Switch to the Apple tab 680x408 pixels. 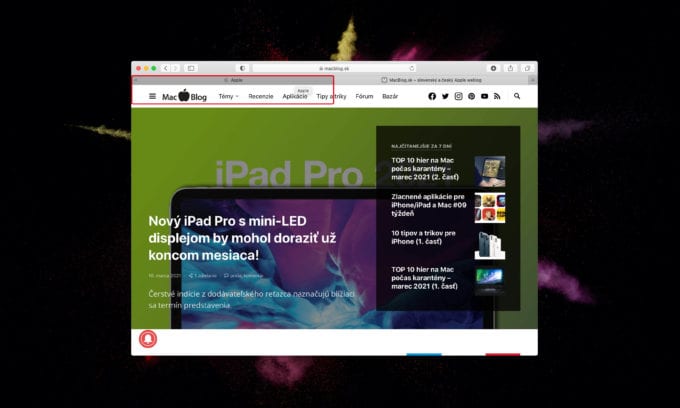click(x=233, y=80)
